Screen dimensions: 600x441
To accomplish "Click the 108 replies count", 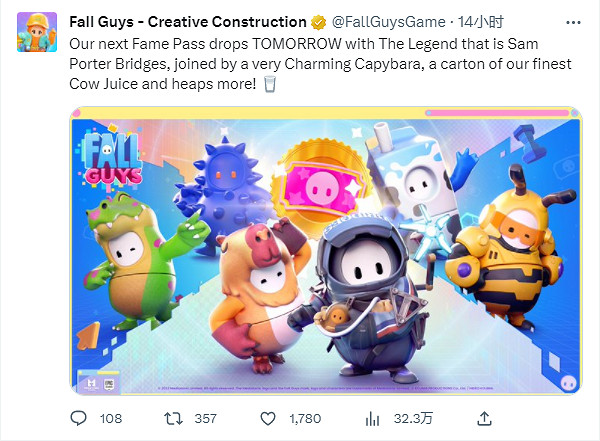I will coord(111,417).
